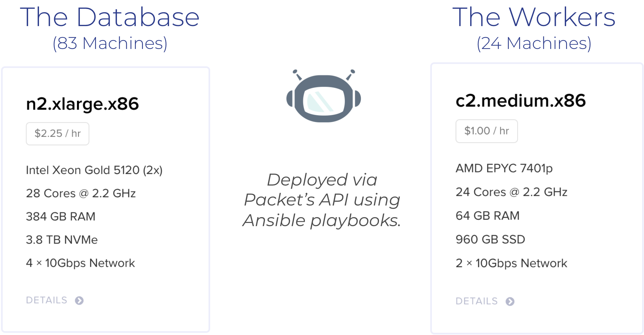Click the (24 Machines) subtitle
Viewport: 644px width, 335px height.
tap(534, 43)
